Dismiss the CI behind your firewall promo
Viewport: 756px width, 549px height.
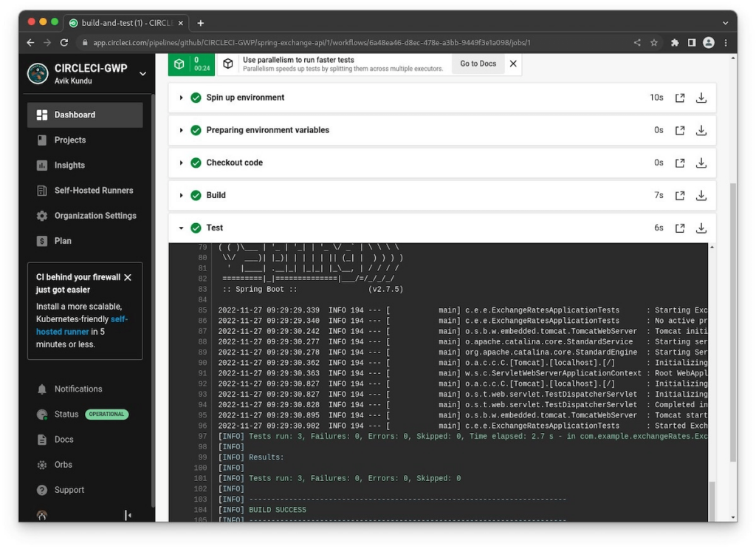click(x=126, y=277)
